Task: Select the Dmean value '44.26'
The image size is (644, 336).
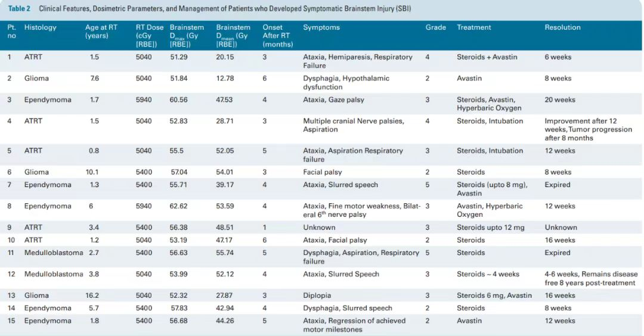Action: click(x=225, y=321)
